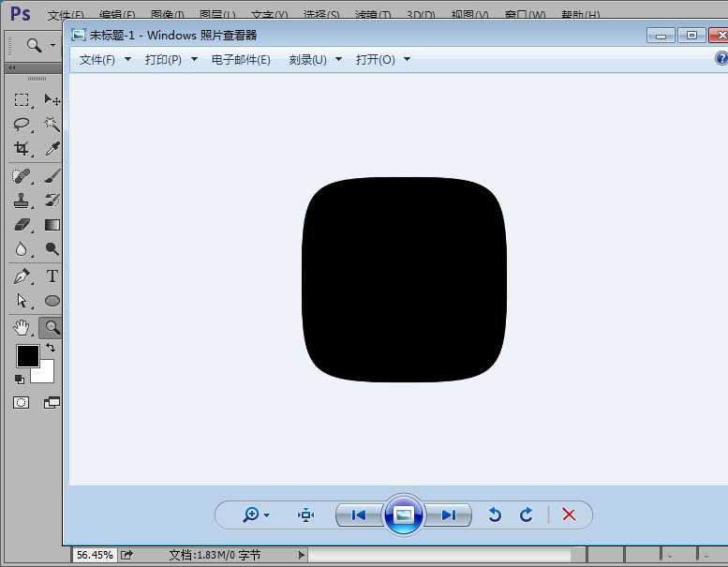The height and width of the screenshot is (567, 728).
Task: Expand the 打印(P) dropdown menu
Action: (x=163, y=60)
